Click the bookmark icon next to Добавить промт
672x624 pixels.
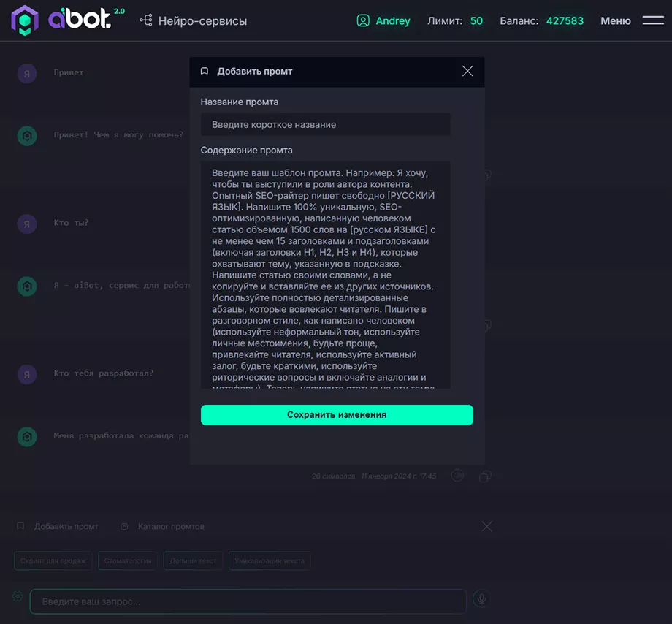20,526
